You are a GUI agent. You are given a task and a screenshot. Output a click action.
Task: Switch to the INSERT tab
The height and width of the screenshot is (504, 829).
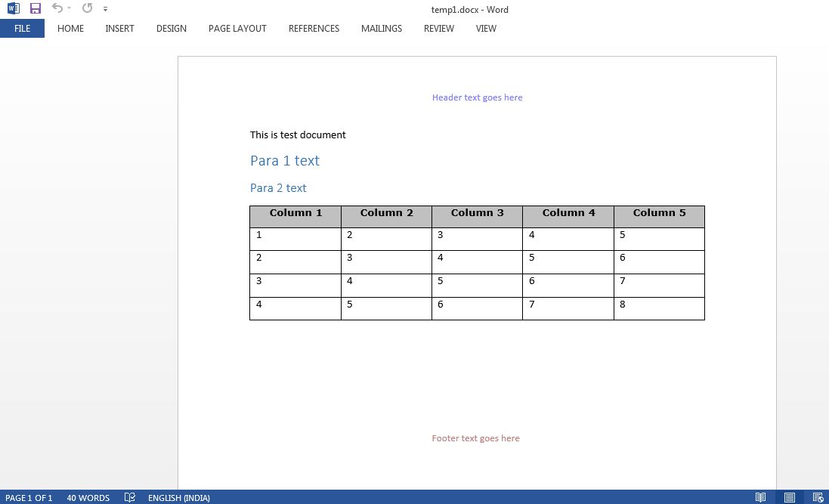pos(119,29)
